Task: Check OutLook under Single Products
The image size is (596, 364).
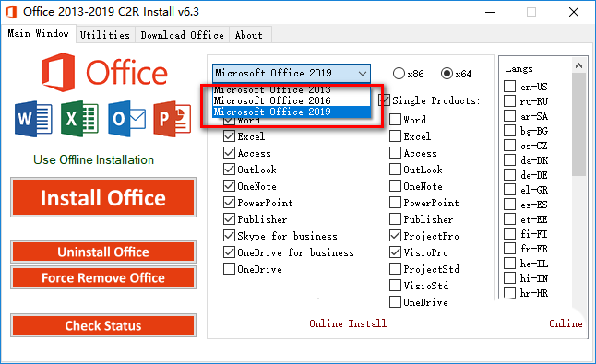Action: pos(395,170)
